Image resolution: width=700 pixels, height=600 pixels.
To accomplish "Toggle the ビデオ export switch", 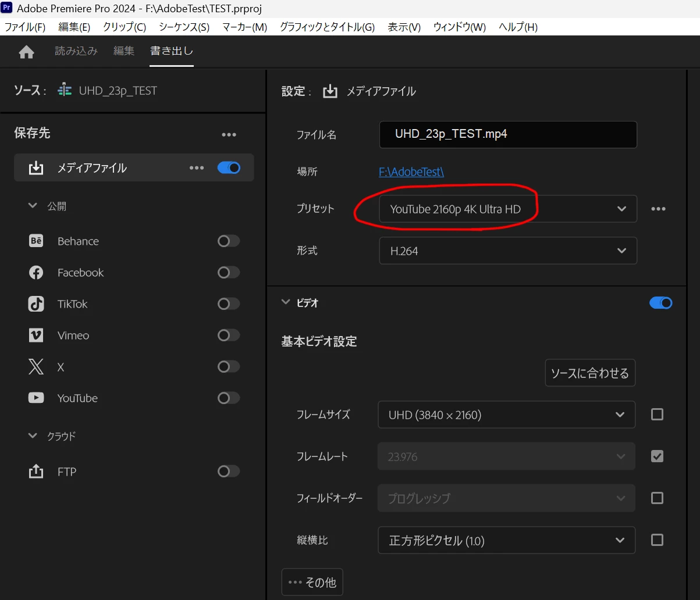I will [x=661, y=302].
